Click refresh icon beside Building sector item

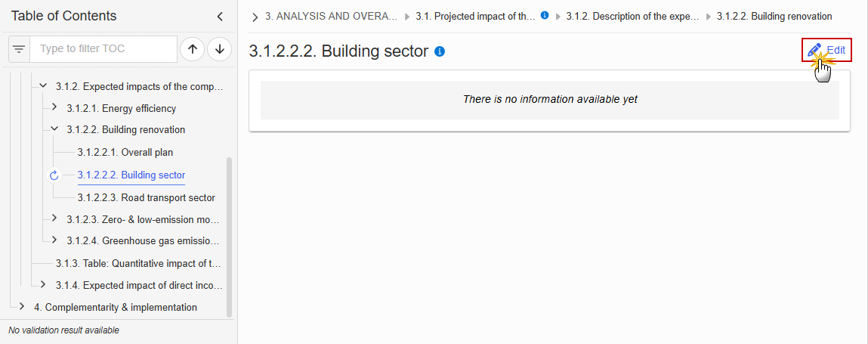[x=54, y=175]
